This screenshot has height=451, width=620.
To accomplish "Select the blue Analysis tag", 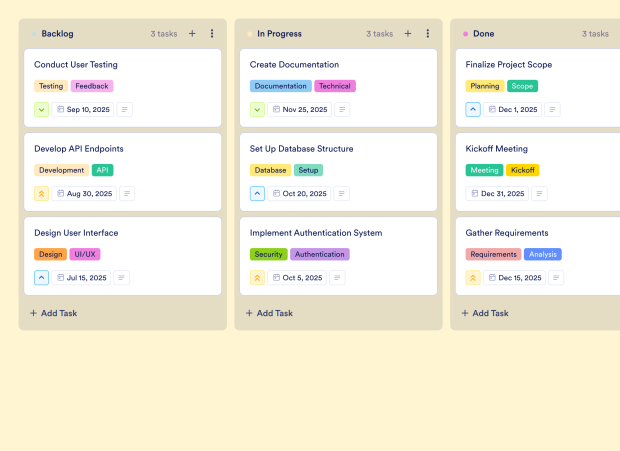I will [543, 255].
